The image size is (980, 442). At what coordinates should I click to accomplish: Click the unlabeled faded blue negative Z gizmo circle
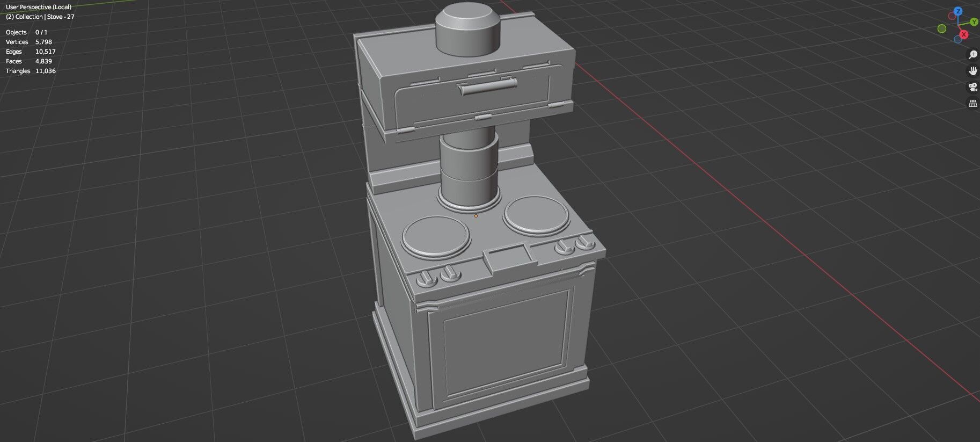pyautogui.click(x=958, y=39)
